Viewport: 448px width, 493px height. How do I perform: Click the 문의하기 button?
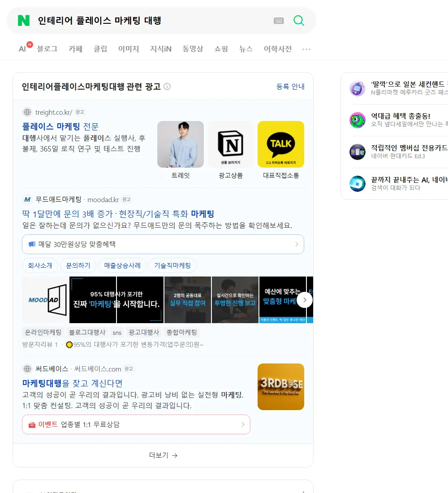click(x=78, y=265)
